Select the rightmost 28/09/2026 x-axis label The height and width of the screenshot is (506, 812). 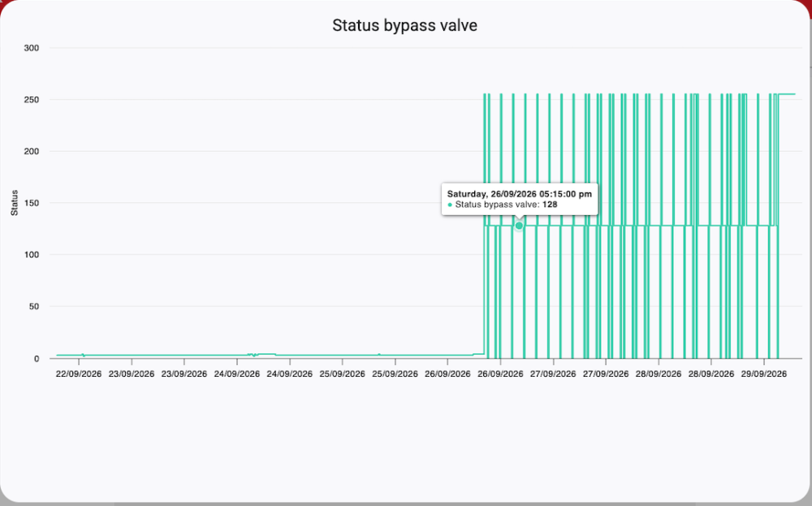coord(711,374)
